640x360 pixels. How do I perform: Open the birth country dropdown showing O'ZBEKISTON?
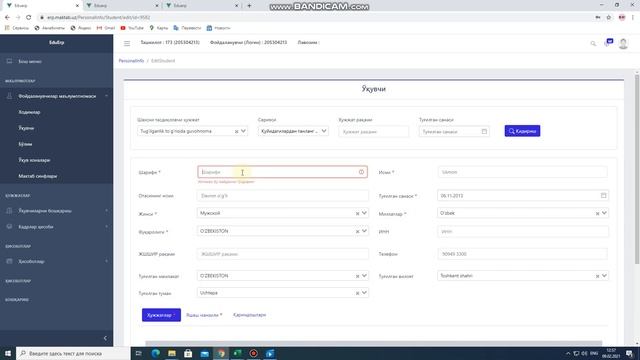point(282,276)
